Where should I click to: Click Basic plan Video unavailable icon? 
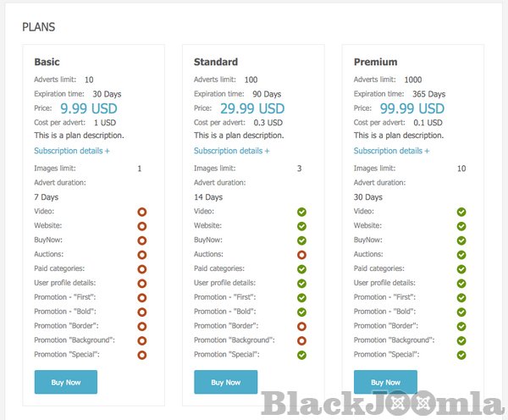click(141, 212)
